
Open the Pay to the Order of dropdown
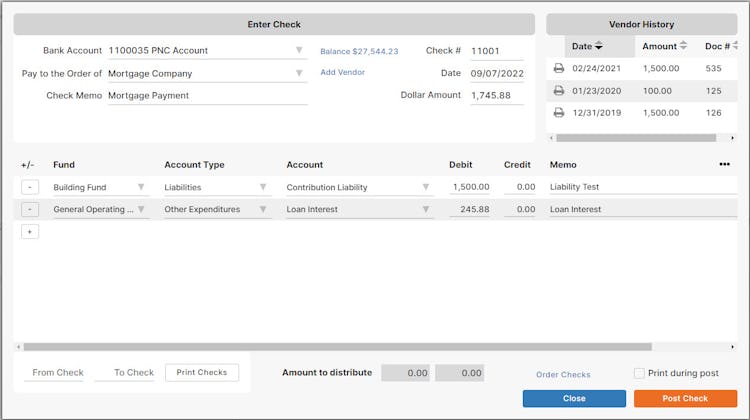pyautogui.click(x=299, y=73)
